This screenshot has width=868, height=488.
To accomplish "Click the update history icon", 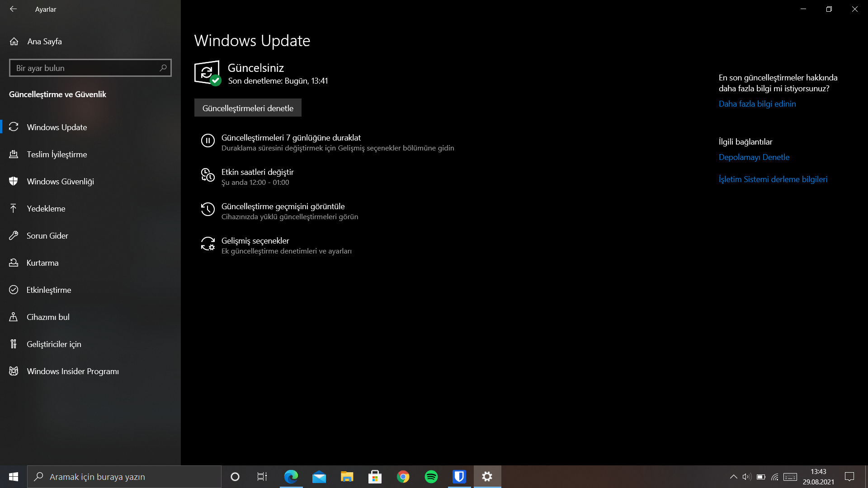I will tap(208, 209).
